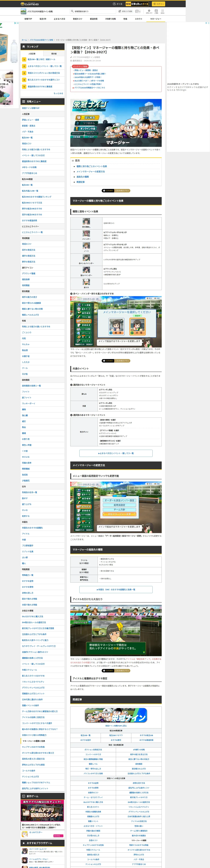Click the ホーム breadcrumb link
Image resolution: width=210 pixels, height=868 pixels.
(x=24, y=40)
